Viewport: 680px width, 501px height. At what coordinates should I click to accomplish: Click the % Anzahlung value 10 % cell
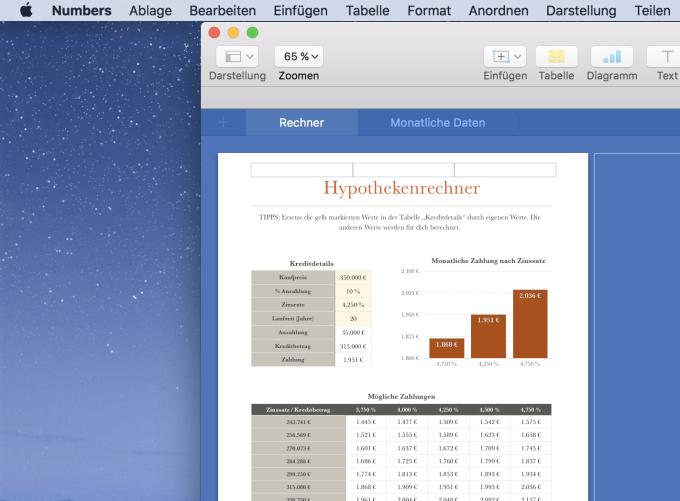pyautogui.click(x=353, y=291)
